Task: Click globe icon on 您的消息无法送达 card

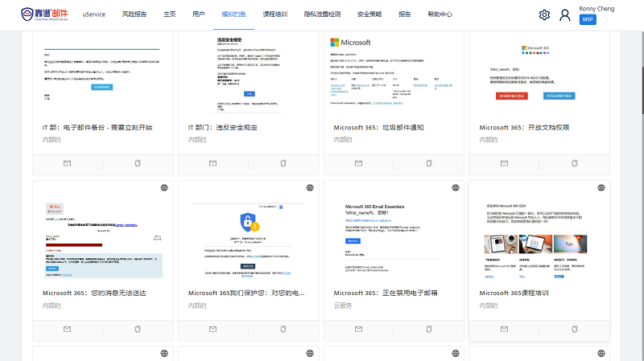Action: [164, 187]
